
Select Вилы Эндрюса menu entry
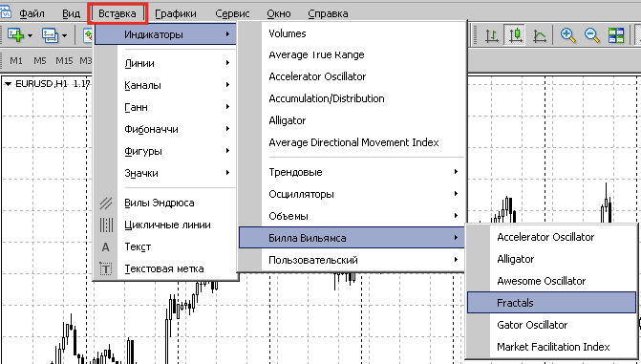tap(165, 203)
